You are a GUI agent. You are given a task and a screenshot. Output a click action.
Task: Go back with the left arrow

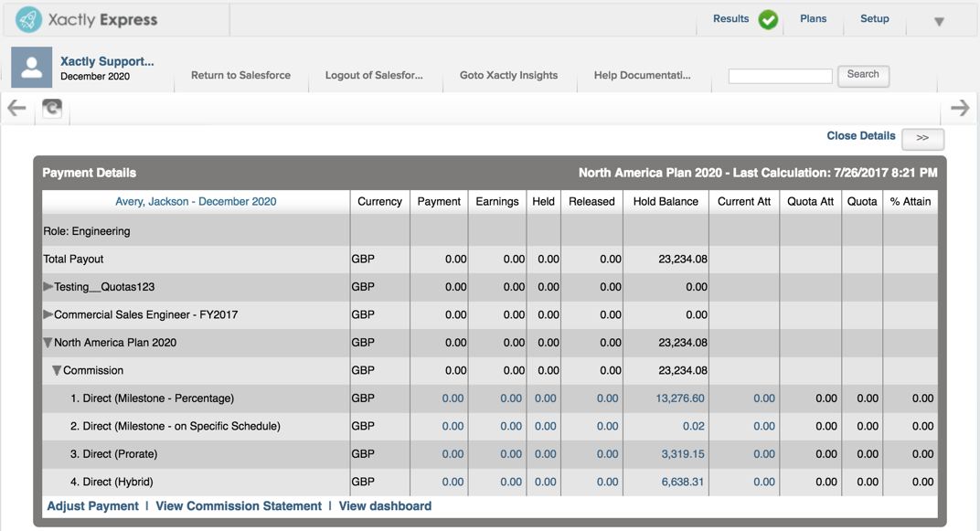tap(16, 108)
